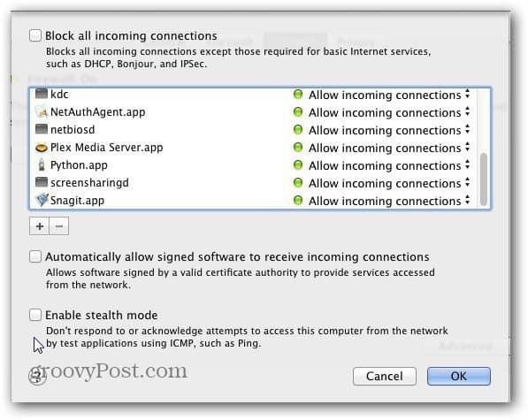Add an application with plus button
This screenshot has height=420, width=528.
point(40,226)
